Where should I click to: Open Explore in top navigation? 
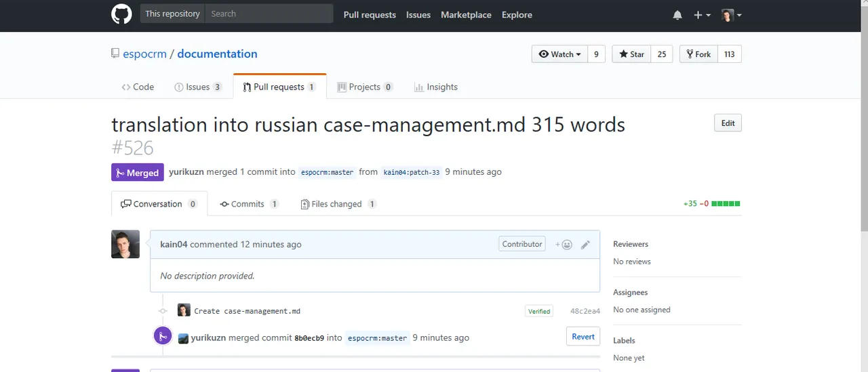517,15
